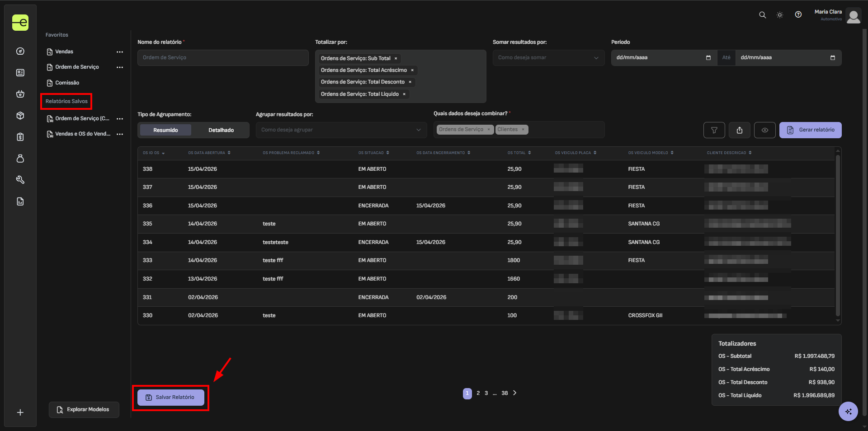868x431 pixels.
Task: Select the Resumido grouping option
Action: coord(165,130)
